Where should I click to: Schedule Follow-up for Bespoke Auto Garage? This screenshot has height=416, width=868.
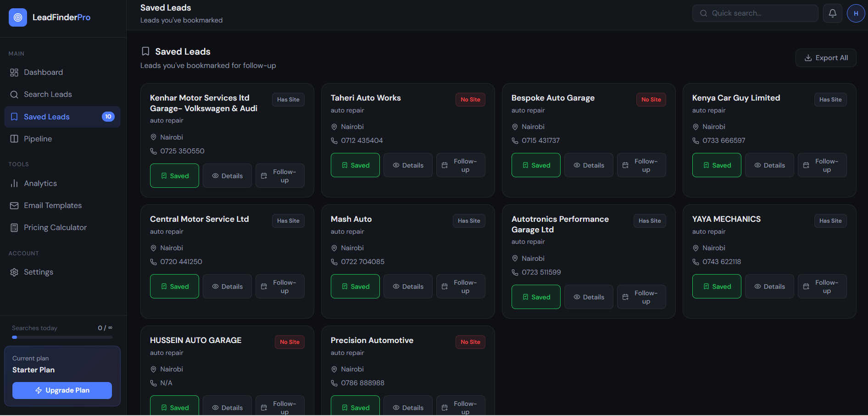click(641, 165)
